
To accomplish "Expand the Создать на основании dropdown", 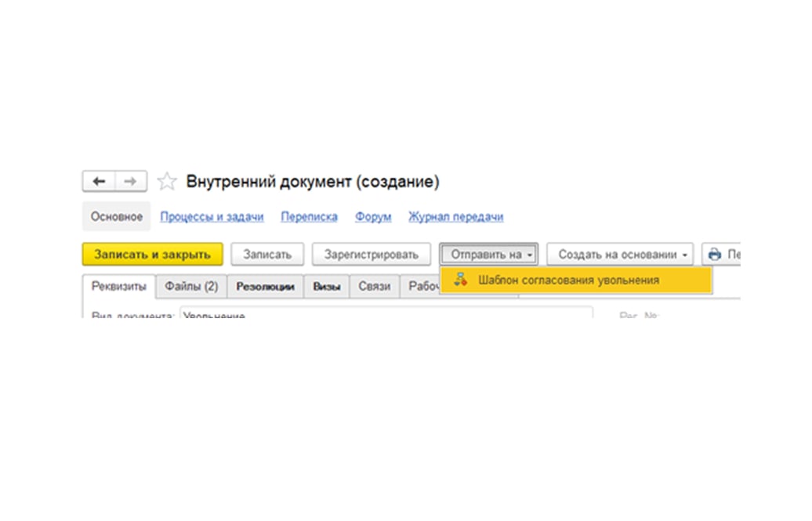I will click(x=620, y=255).
